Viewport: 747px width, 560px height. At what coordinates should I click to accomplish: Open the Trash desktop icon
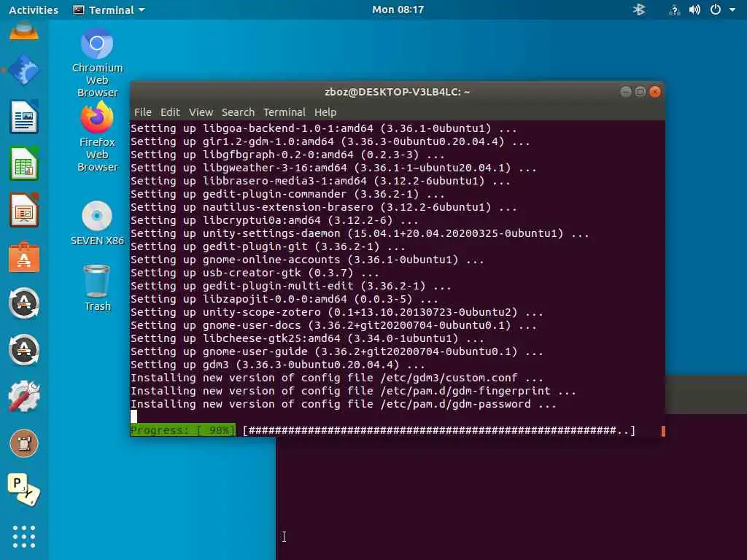tap(97, 287)
